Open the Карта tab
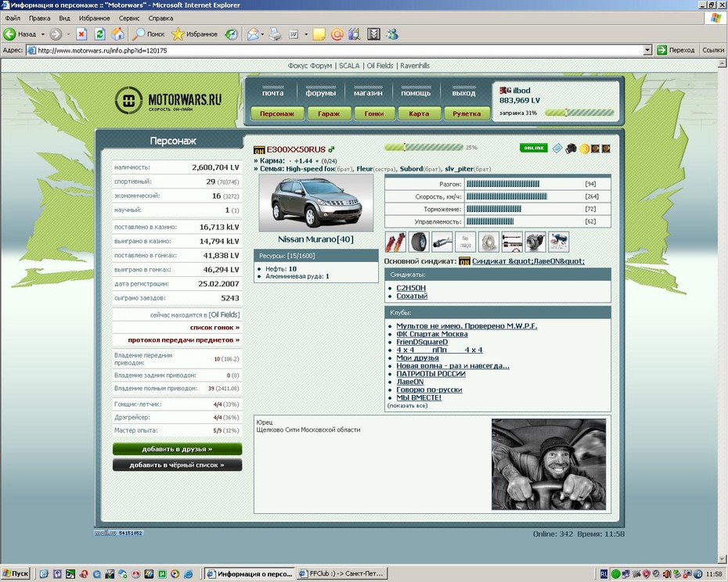This screenshot has height=582, width=728. pos(419,113)
